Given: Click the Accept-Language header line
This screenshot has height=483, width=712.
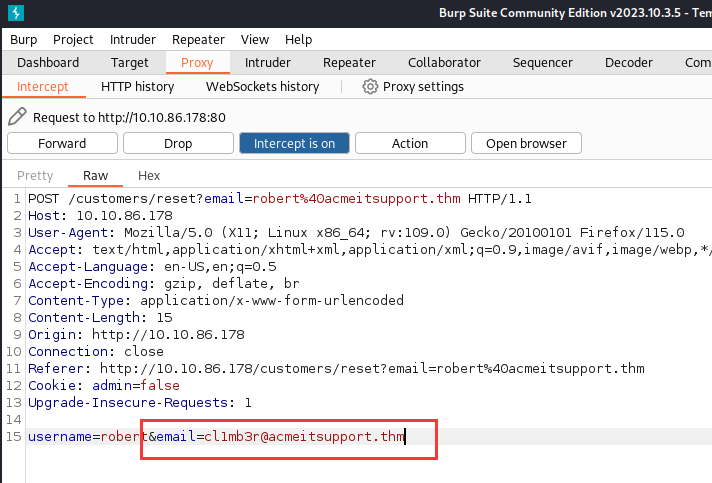Looking at the screenshot, I should pos(152,266).
